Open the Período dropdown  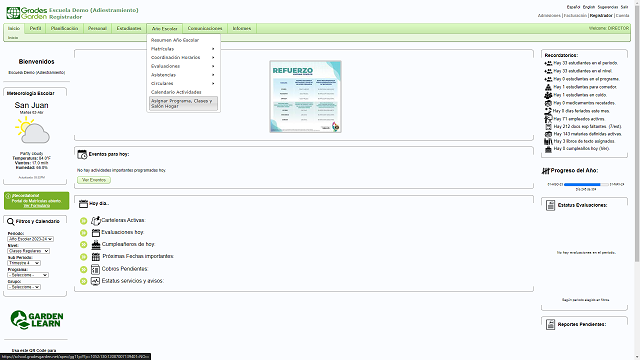30,239
